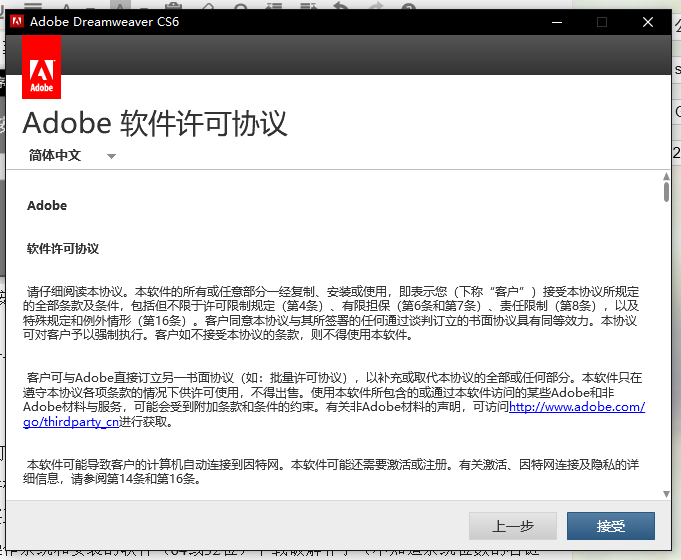The width and height of the screenshot is (681, 560).
Task: Open the http://www.adobe.com/ thirdparty link
Action: click(577, 407)
